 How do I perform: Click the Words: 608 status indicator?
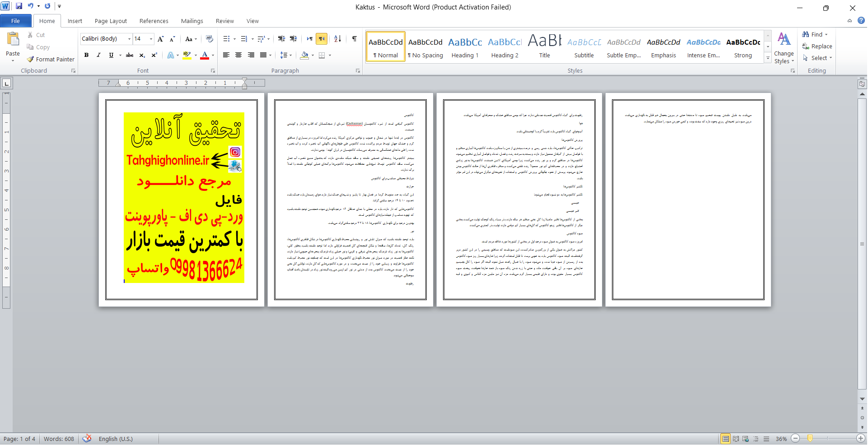point(59,439)
